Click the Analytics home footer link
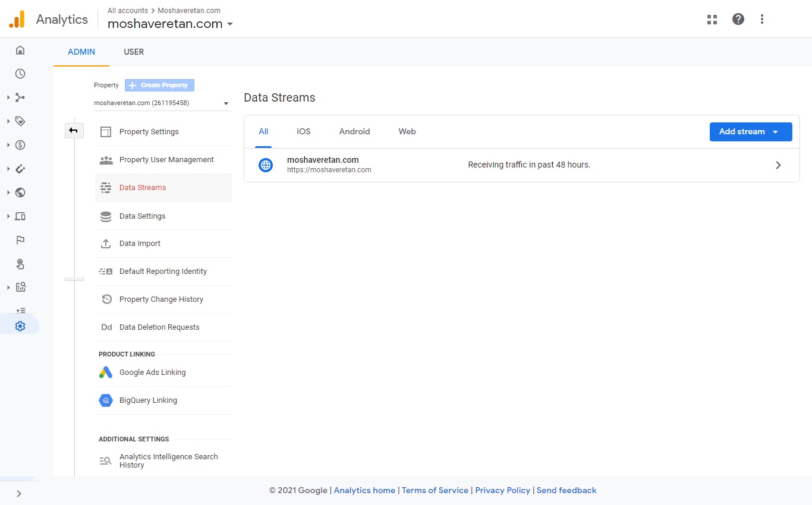 (364, 490)
